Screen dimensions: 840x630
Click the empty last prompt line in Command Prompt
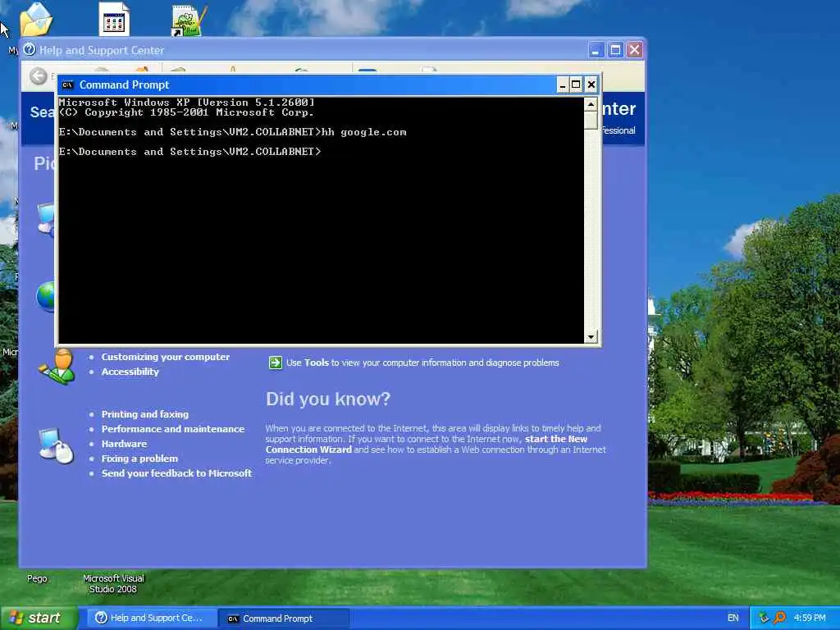pyautogui.click(x=190, y=152)
